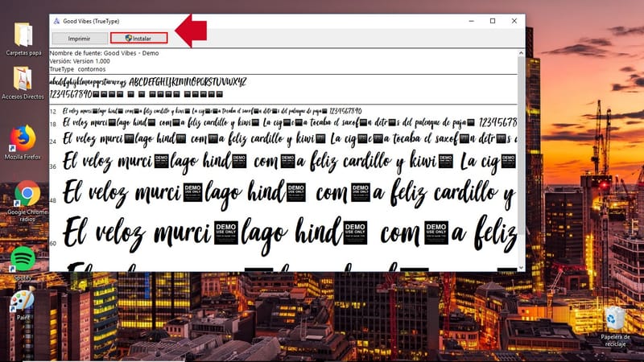The width and height of the screenshot is (644, 362).
Task: Click the size 48 sample sentence line
Action: pyautogui.click(x=290, y=193)
